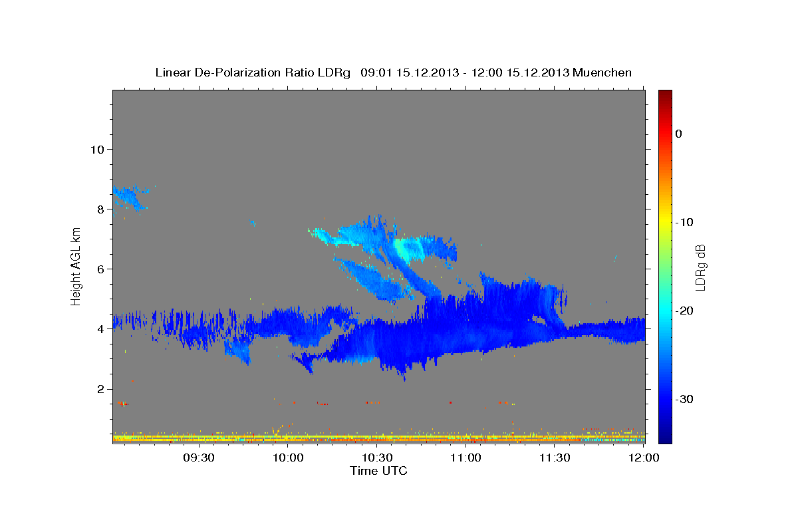Click the 'Muenchen' location in the title

point(603,72)
